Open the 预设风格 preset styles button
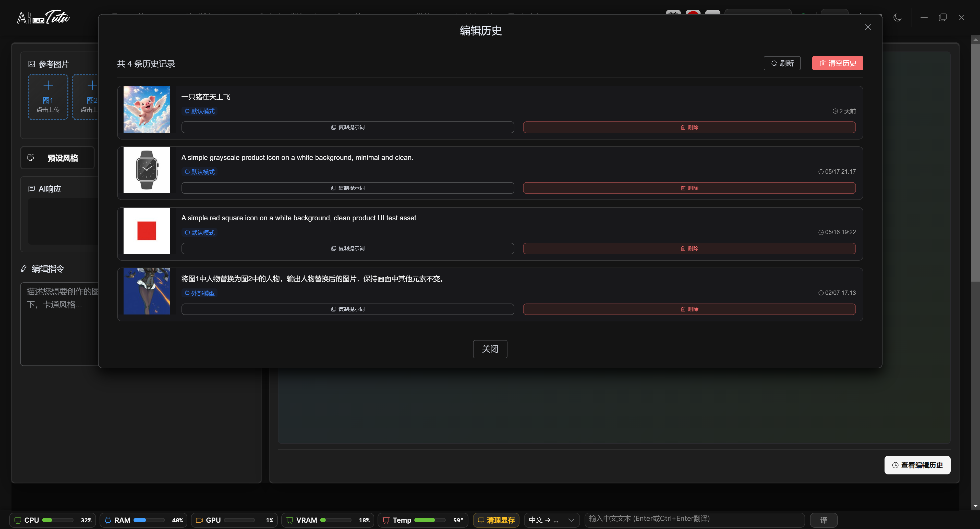Viewport: 980px width, 529px height. coord(57,158)
